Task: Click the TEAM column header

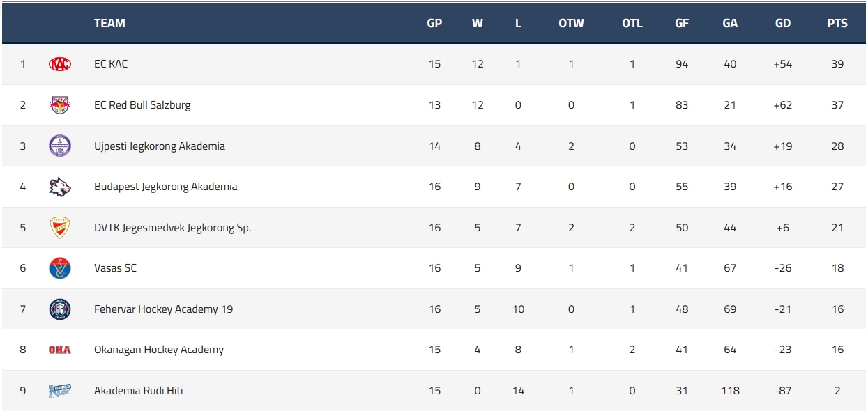Action: pos(109,23)
